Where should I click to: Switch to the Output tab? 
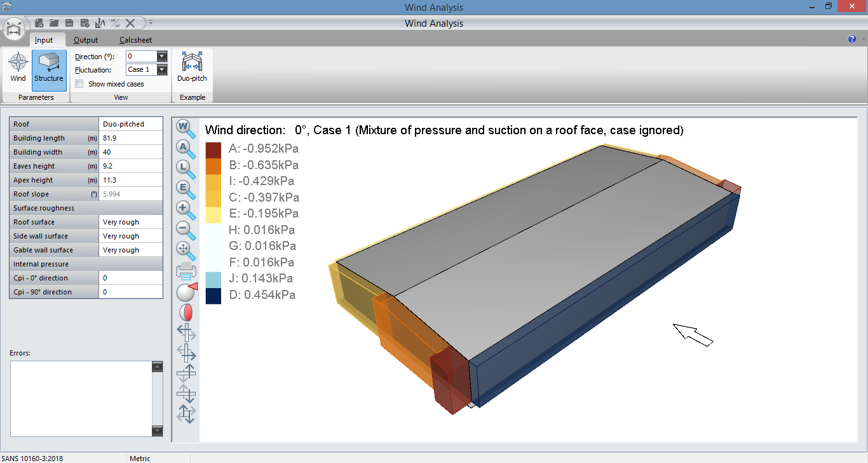click(86, 40)
